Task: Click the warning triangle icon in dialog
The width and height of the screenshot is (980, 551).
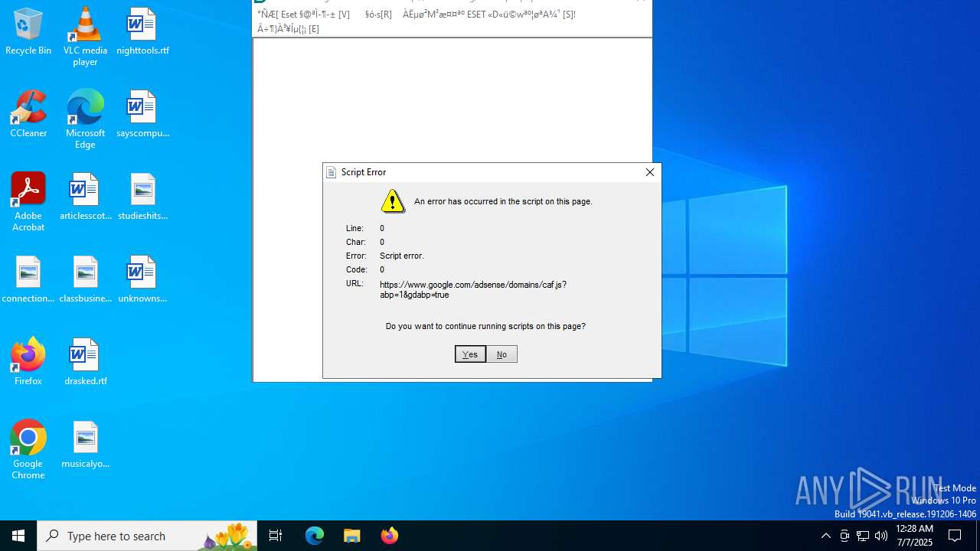Action: tap(393, 201)
